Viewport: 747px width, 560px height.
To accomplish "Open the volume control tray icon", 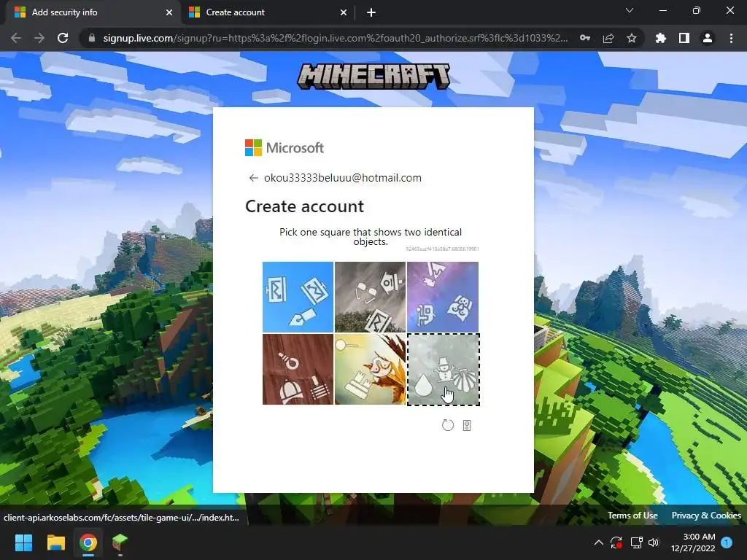I will coord(654,542).
